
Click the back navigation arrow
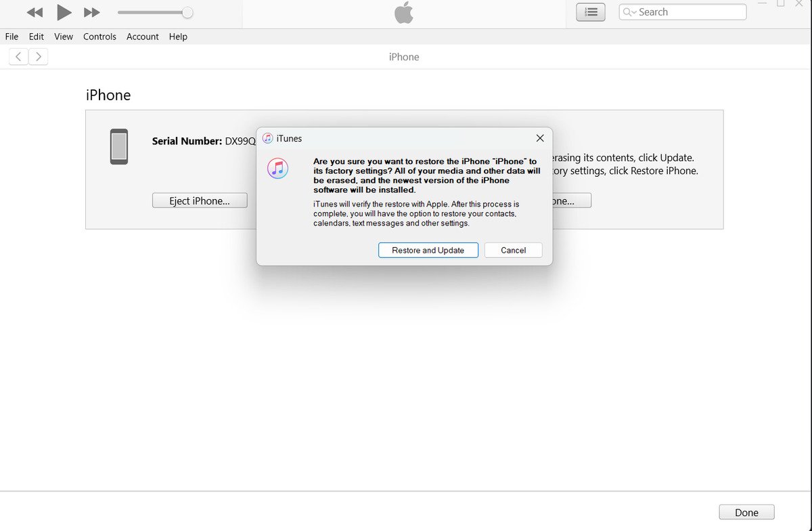coord(18,57)
